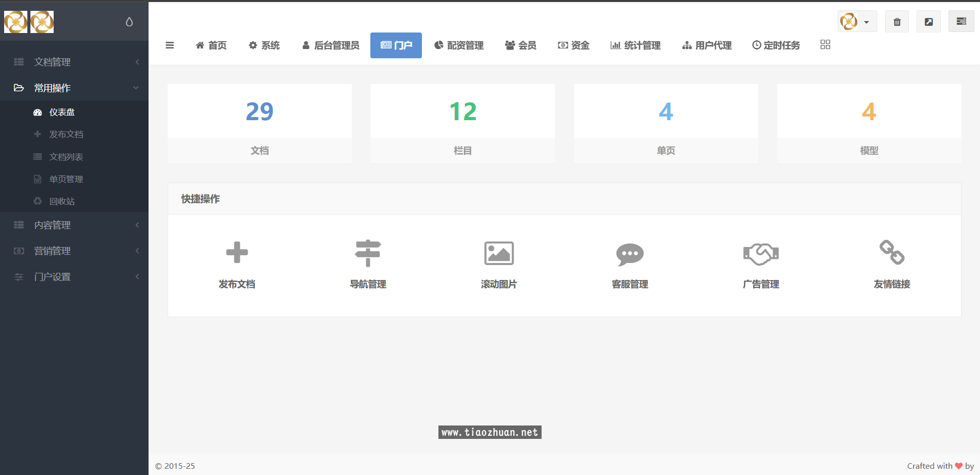980x475 pixels.
Task: Click the trash icon in top right
Action: click(897, 22)
